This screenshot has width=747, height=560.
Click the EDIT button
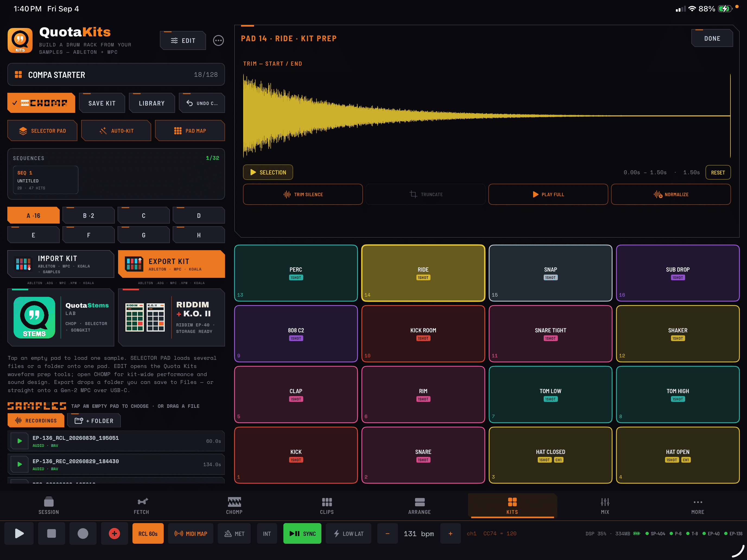pyautogui.click(x=183, y=40)
